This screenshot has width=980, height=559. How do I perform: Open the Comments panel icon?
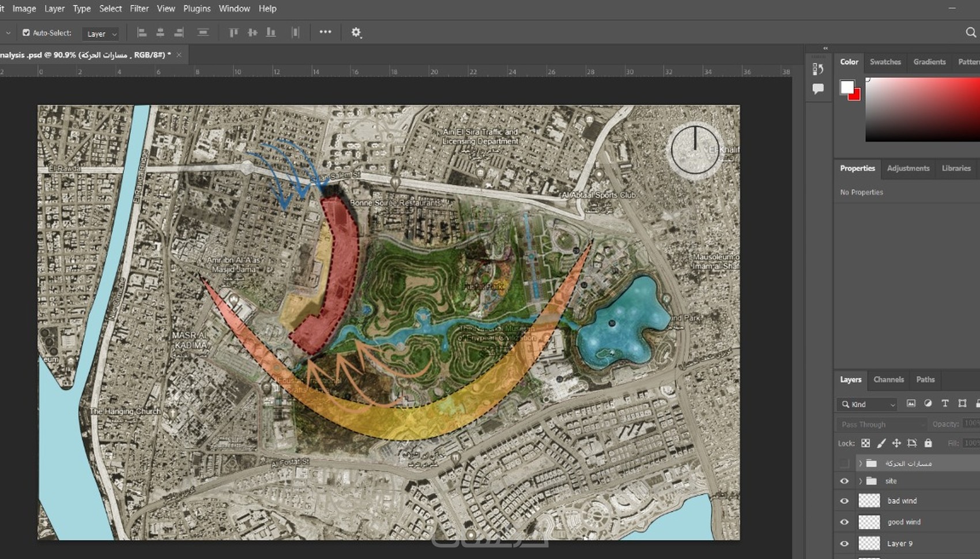817,89
